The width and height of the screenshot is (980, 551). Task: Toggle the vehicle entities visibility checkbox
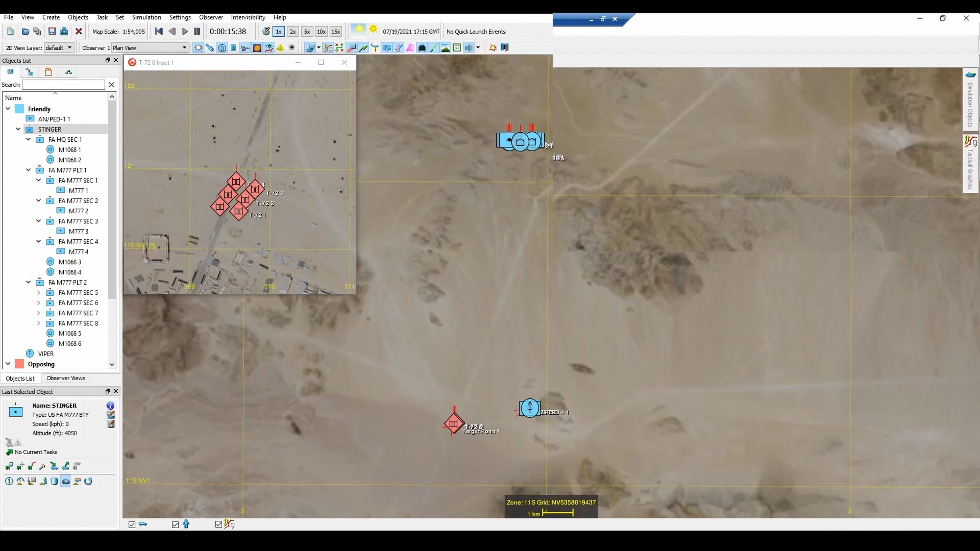(x=132, y=524)
